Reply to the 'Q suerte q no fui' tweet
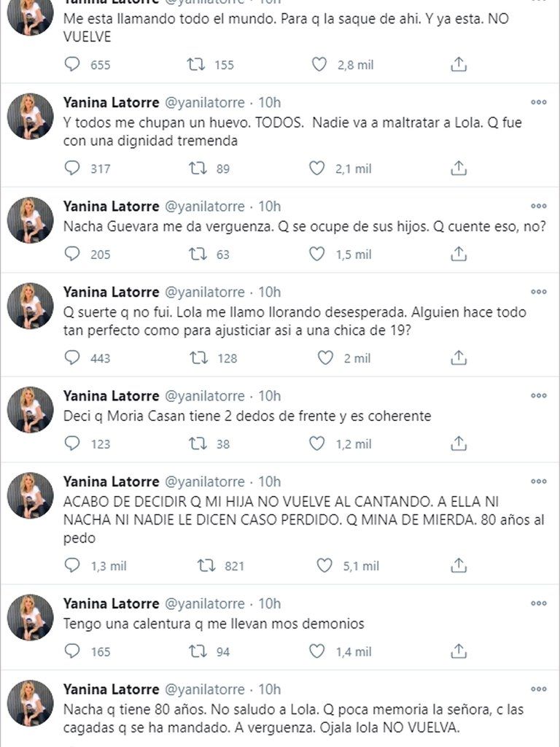The width and height of the screenshot is (560, 747). pos(72,357)
